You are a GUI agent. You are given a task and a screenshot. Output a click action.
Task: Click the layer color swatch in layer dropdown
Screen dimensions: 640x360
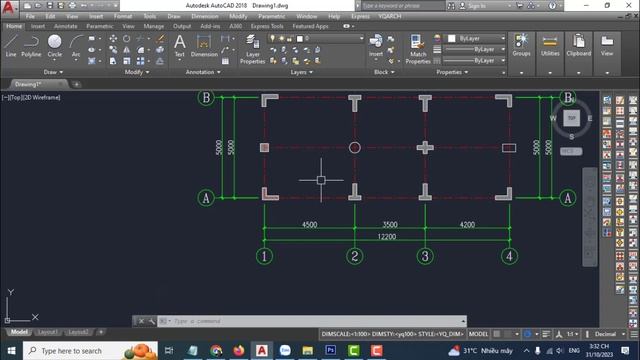pos(300,38)
